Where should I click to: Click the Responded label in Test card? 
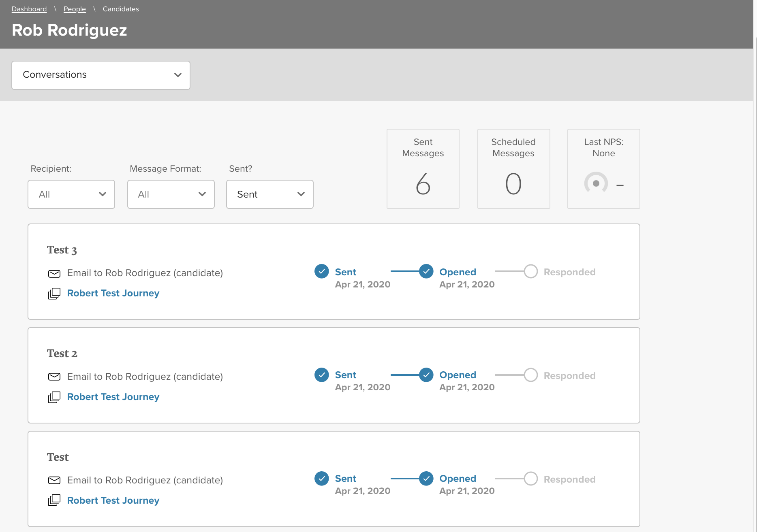(x=570, y=479)
